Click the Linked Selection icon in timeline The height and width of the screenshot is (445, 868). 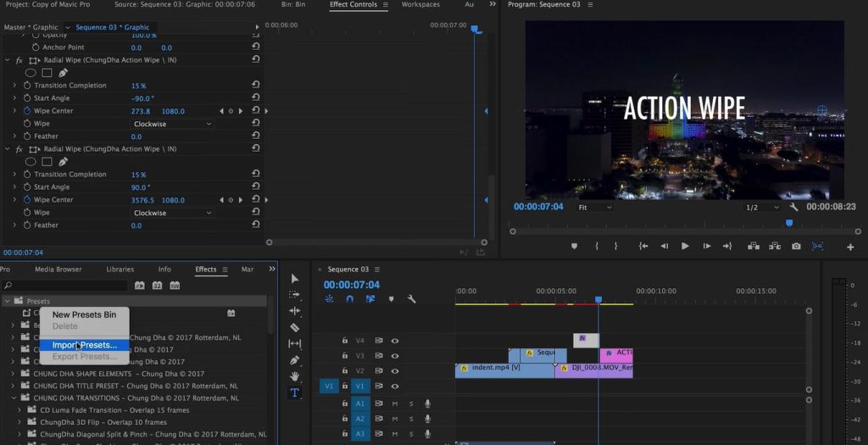coord(370,299)
